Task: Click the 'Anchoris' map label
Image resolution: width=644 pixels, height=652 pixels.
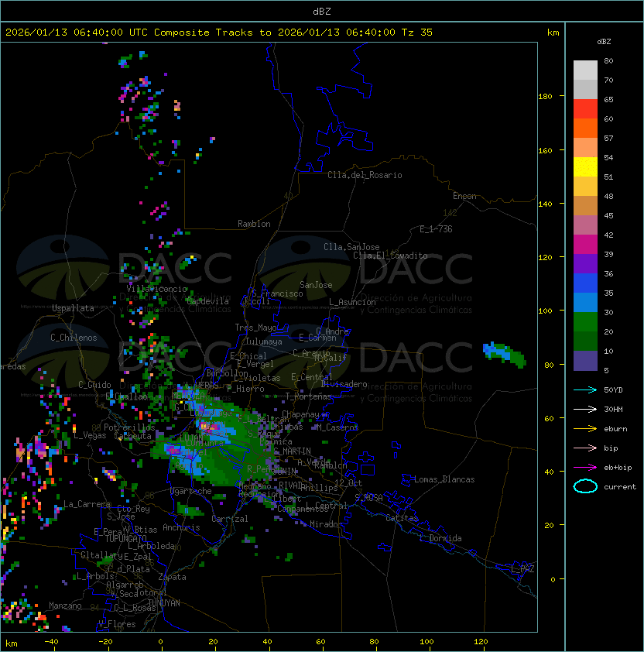Action: 181,527
